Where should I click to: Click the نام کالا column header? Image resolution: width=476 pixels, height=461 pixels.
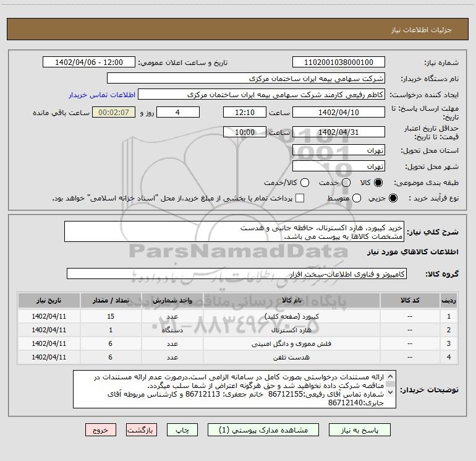tap(291, 301)
